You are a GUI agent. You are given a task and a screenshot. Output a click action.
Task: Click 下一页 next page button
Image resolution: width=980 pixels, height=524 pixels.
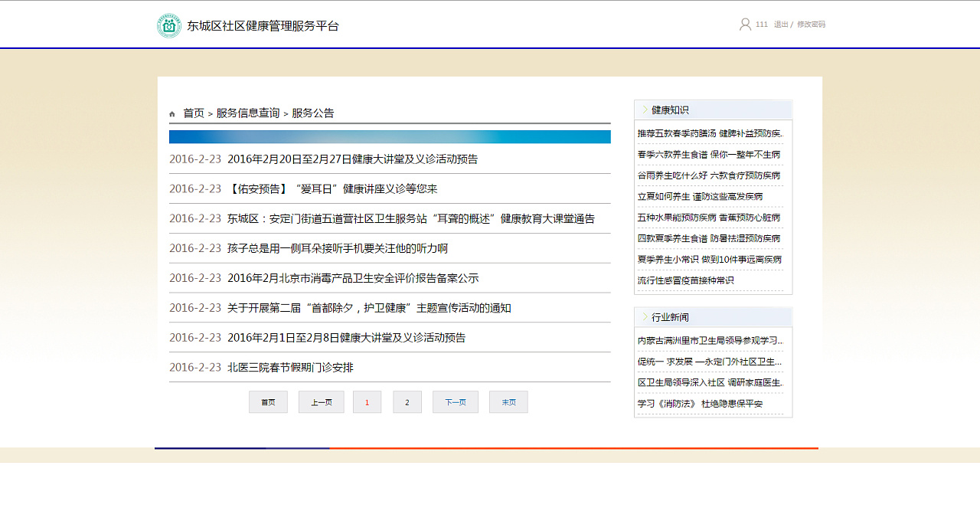tap(456, 402)
